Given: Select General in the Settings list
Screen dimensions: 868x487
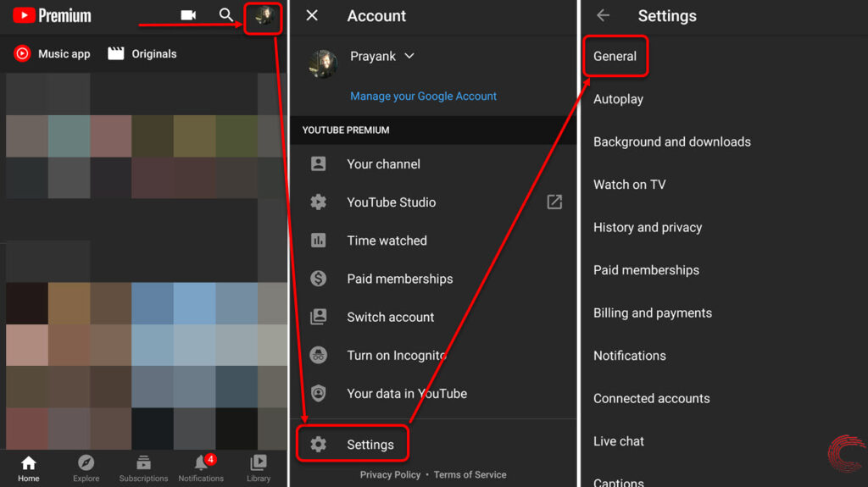Looking at the screenshot, I should point(615,56).
